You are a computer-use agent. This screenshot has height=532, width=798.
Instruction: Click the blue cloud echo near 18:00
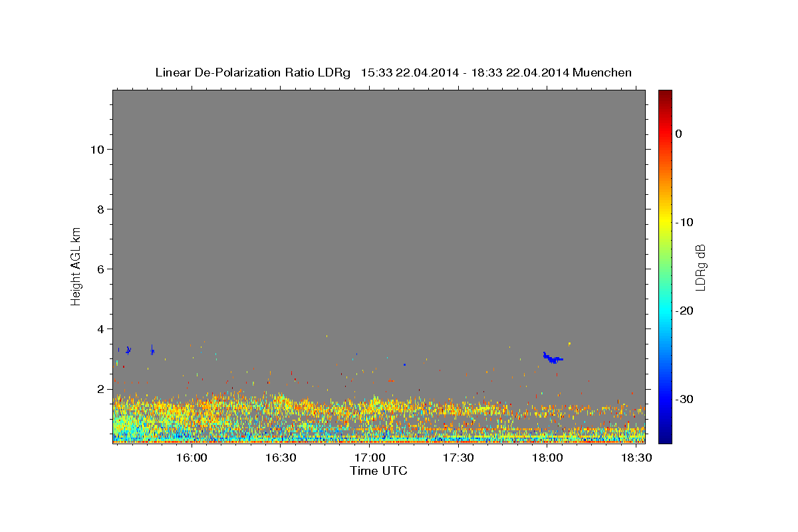[553, 358]
